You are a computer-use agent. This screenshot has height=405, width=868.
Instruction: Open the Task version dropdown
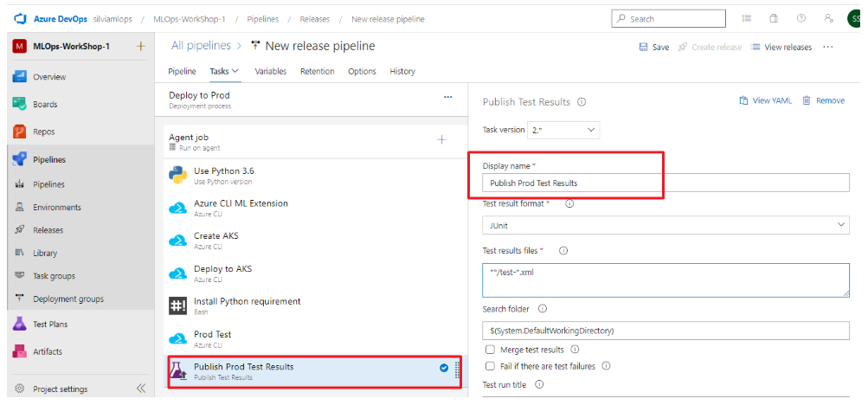[x=564, y=130]
